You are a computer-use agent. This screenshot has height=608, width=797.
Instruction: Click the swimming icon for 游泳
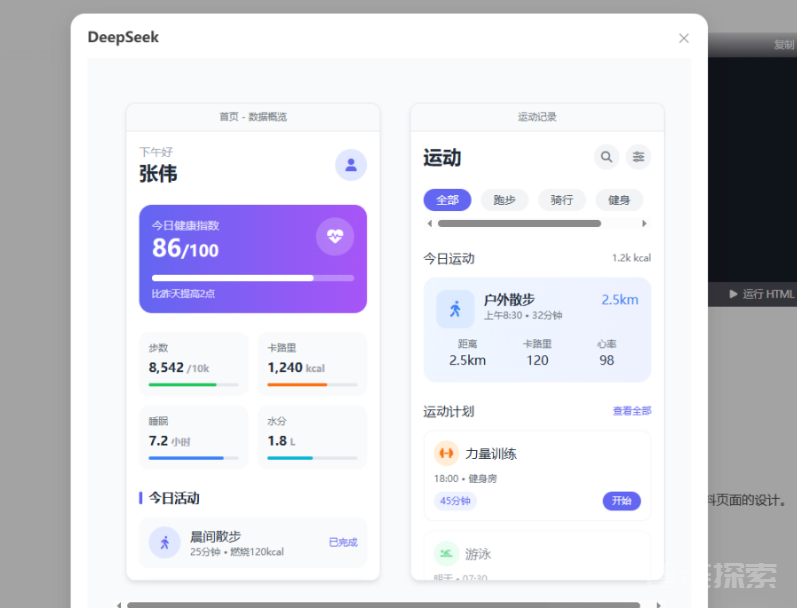446,553
